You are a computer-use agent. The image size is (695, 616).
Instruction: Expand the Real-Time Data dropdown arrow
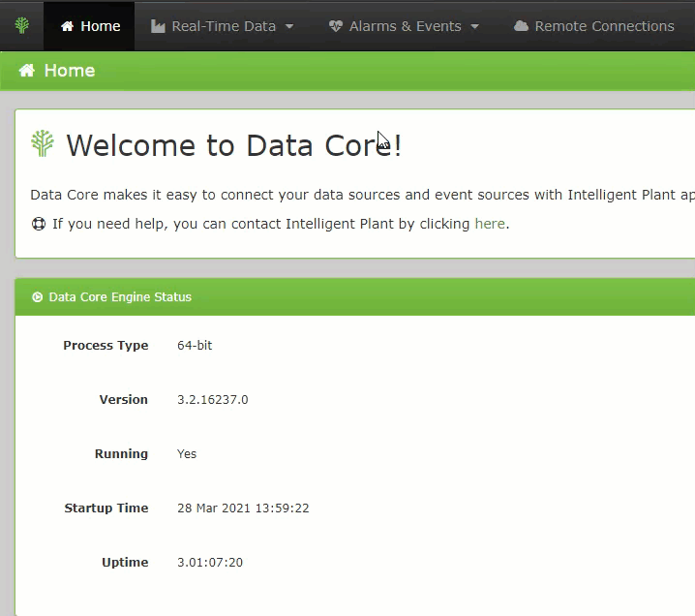[289, 26]
